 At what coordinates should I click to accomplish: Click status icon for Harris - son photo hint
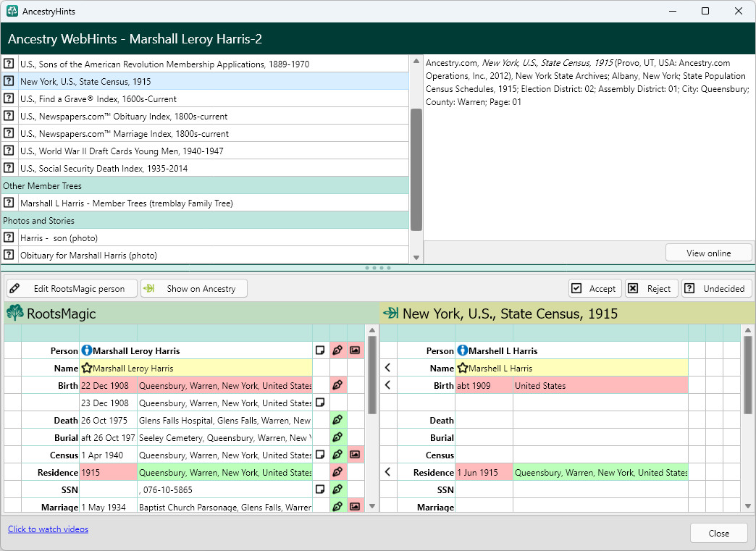(9, 237)
